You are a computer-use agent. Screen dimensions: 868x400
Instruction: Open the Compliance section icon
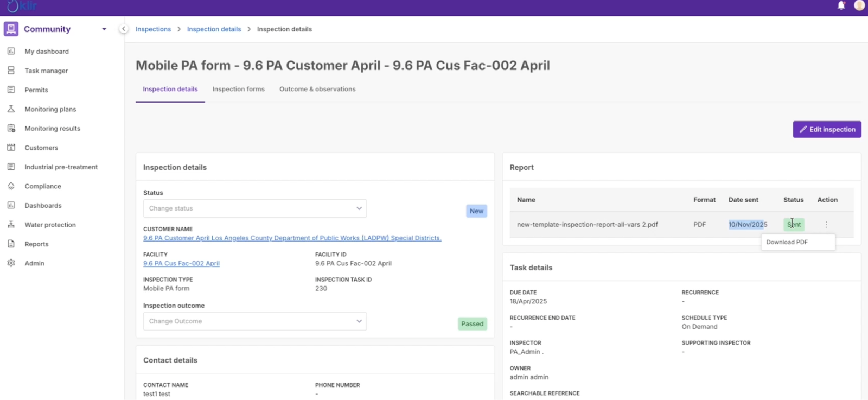[11, 186]
